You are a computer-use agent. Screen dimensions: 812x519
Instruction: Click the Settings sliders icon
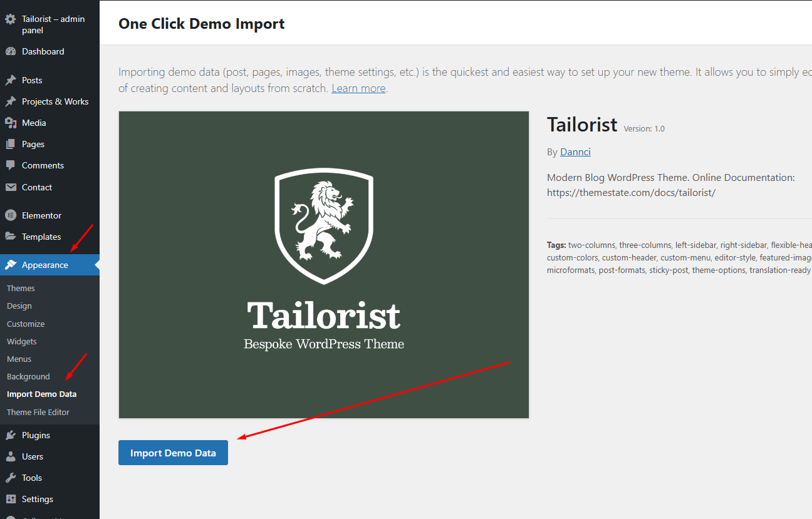click(10, 499)
